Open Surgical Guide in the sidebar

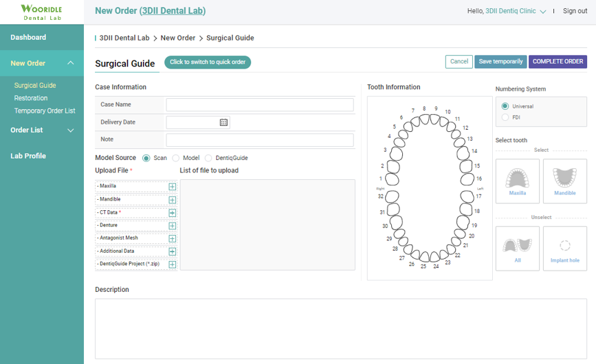click(35, 85)
